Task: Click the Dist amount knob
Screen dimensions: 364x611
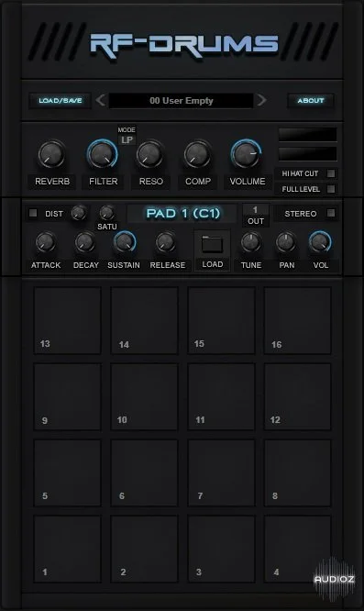Action: (79, 213)
